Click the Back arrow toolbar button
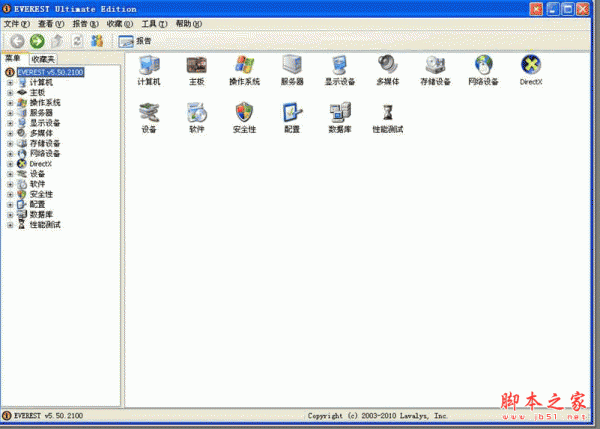 [x=17, y=41]
